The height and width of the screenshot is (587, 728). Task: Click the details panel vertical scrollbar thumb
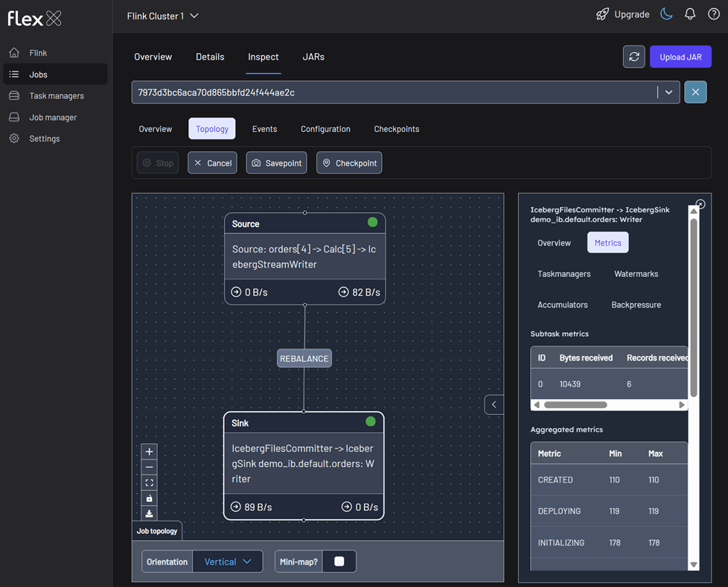pos(694,308)
